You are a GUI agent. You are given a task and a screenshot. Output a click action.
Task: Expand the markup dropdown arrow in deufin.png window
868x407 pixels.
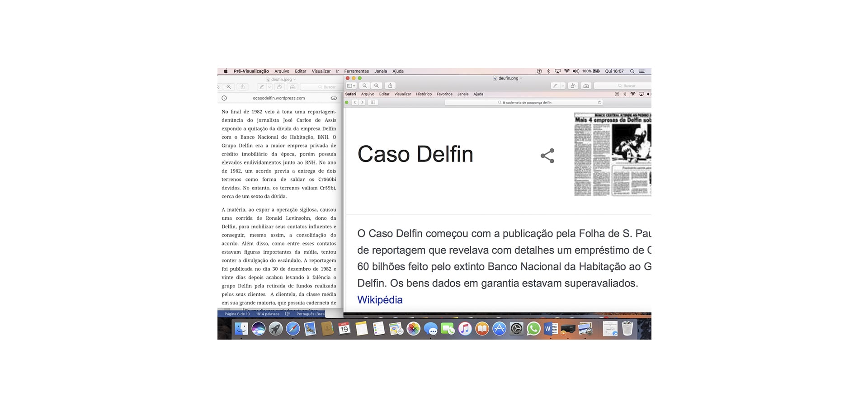563,86
